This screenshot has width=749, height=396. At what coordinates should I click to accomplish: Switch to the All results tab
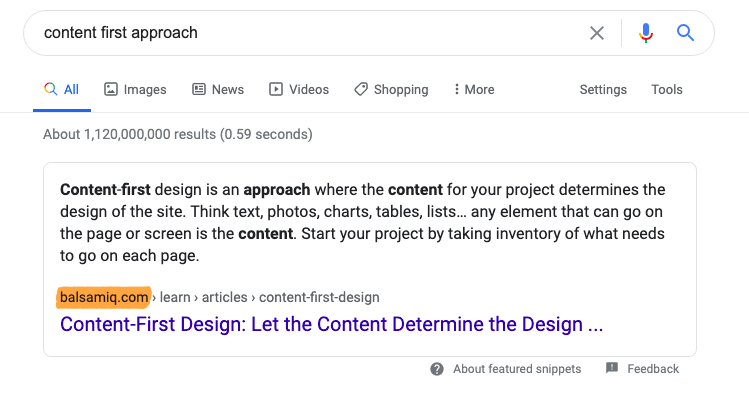(x=62, y=89)
